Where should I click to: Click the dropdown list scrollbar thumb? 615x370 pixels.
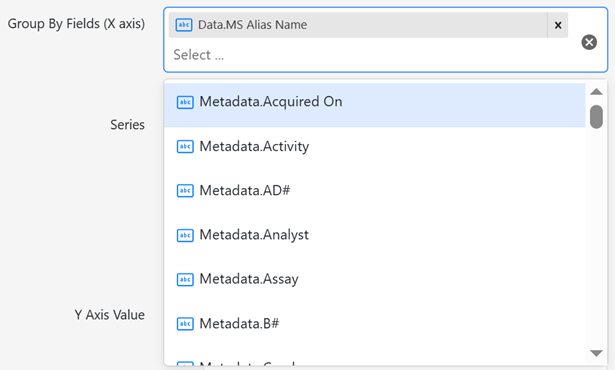(x=596, y=117)
